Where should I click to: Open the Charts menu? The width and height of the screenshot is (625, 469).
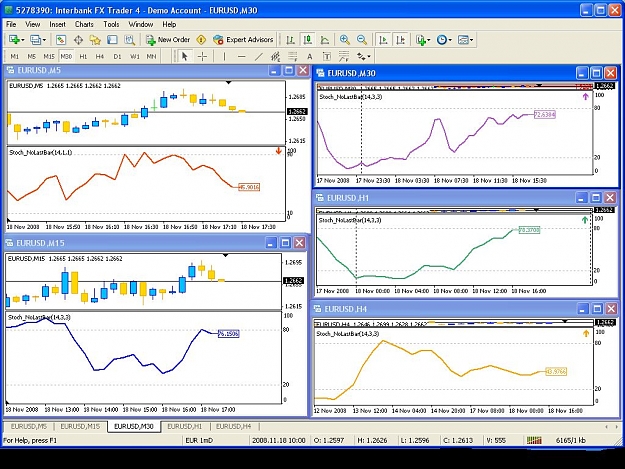coord(84,24)
